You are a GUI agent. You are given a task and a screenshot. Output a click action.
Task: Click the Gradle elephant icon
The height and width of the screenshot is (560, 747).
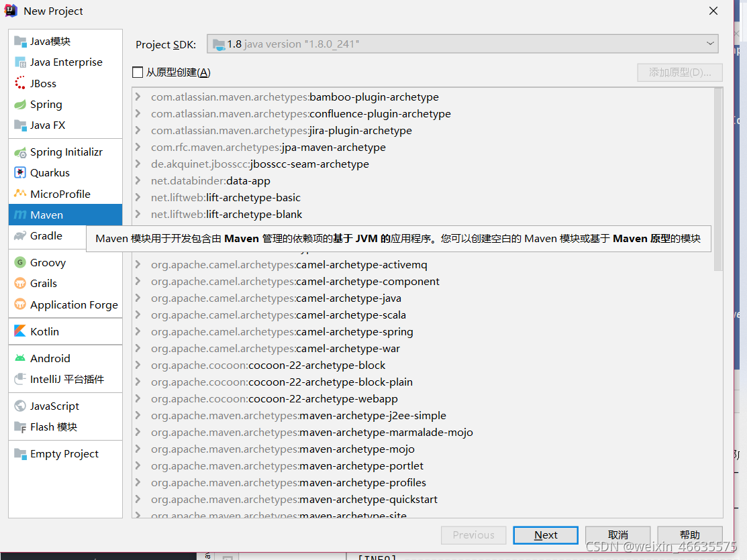point(20,235)
